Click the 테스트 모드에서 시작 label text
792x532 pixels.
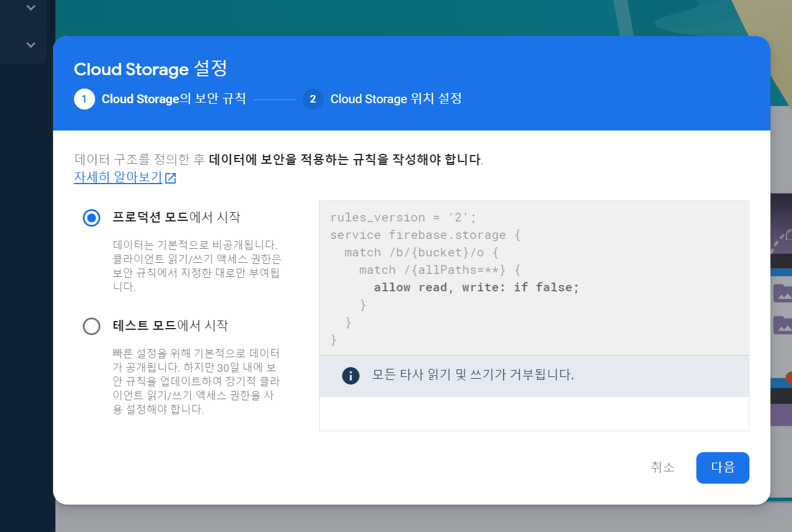170,326
